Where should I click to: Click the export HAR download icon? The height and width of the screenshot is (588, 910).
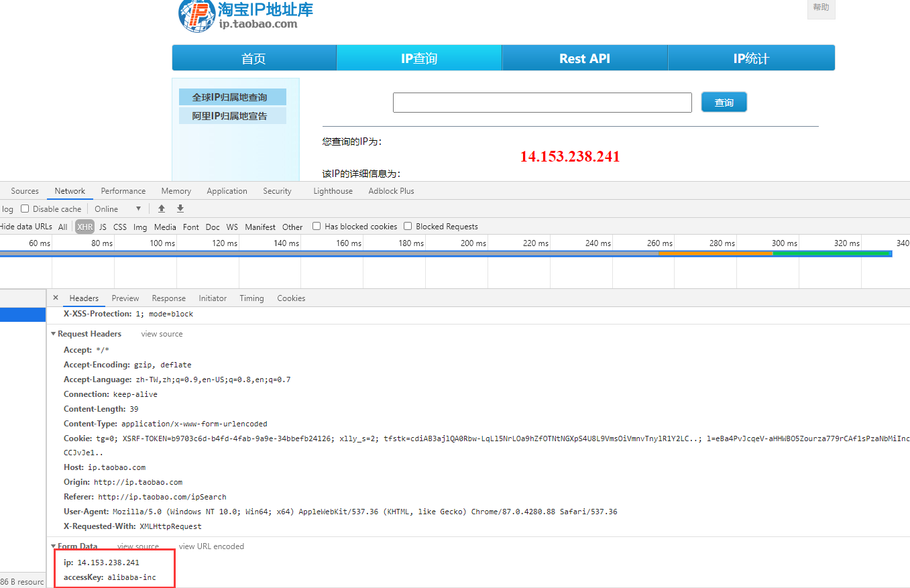pos(180,209)
